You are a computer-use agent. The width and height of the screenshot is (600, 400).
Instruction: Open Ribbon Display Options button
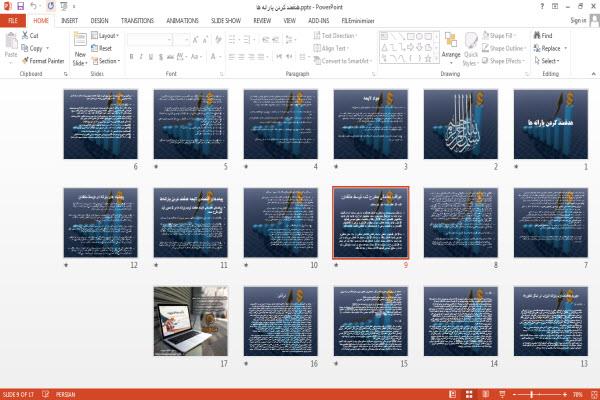(x=554, y=7)
